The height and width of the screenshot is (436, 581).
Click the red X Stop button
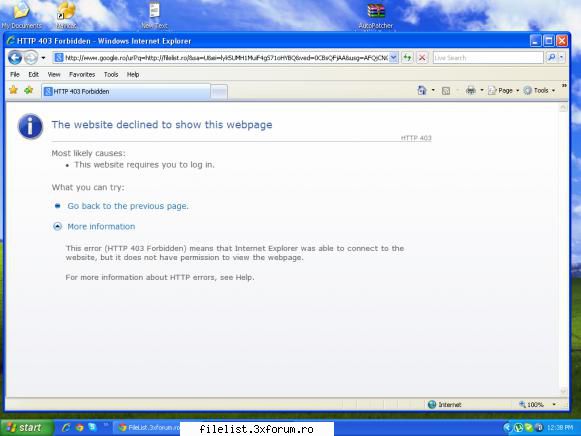click(422, 58)
